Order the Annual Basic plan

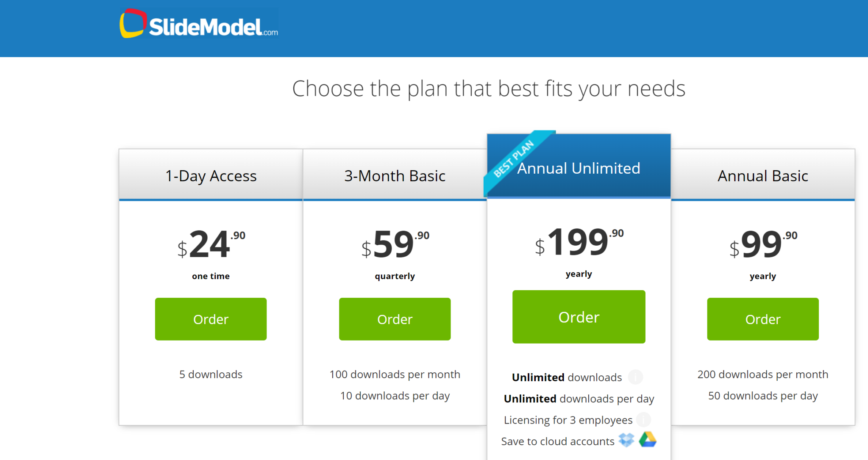(x=762, y=319)
